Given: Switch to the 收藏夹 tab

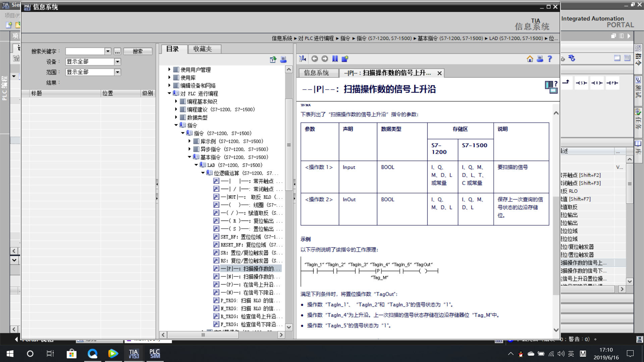Looking at the screenshot, I should point(203,49).
